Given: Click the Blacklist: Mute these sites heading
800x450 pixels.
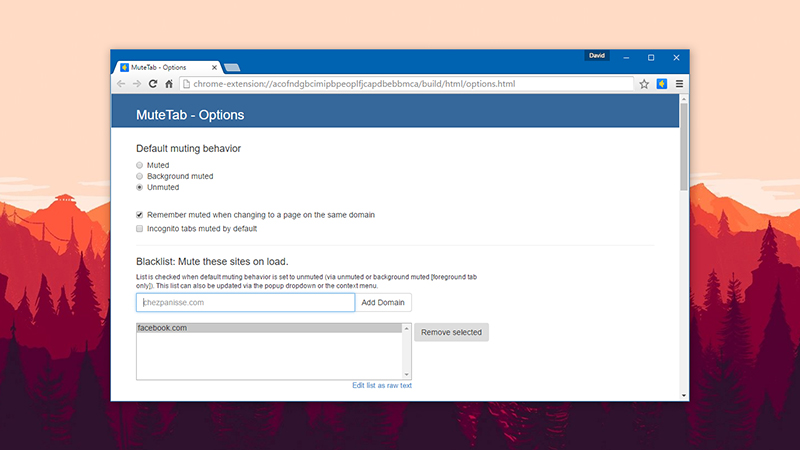Looking at the screenshot, I should [x=212, y=261].
